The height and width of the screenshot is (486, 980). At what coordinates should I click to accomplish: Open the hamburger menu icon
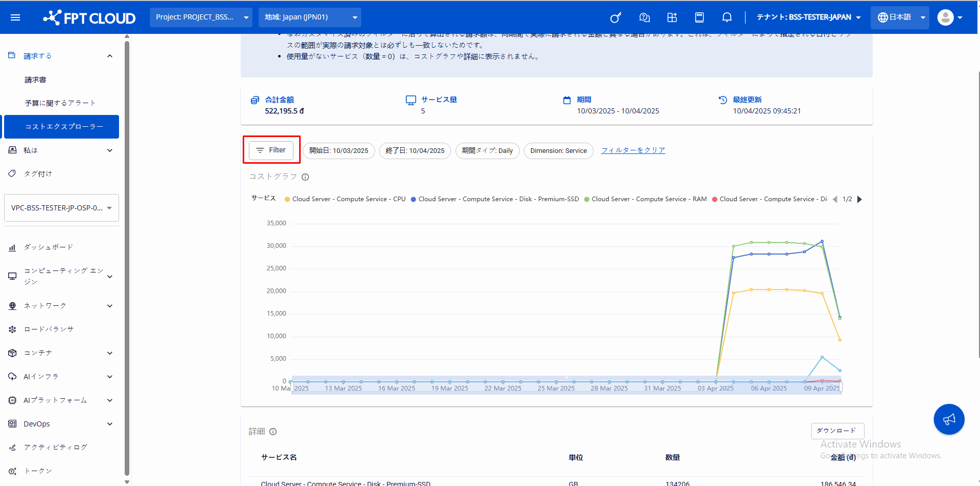pyautogui.click(x=15, y=17)
